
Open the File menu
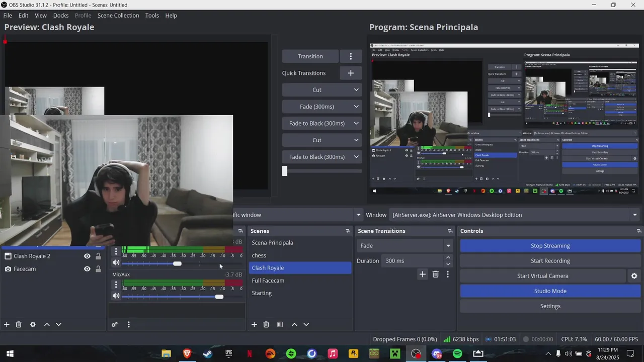pyautogui.click(x=8, y=16)
